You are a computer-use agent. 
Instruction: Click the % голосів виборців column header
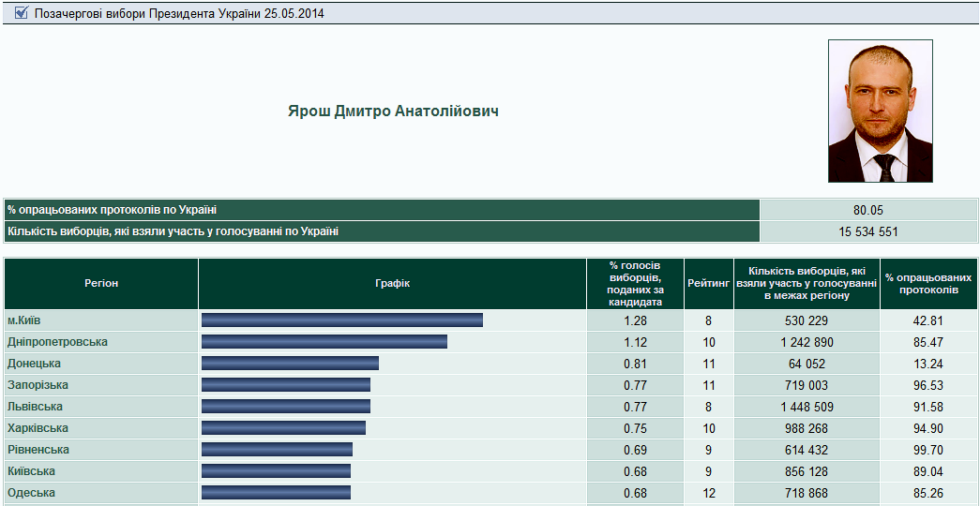click(x=635, y=284)
